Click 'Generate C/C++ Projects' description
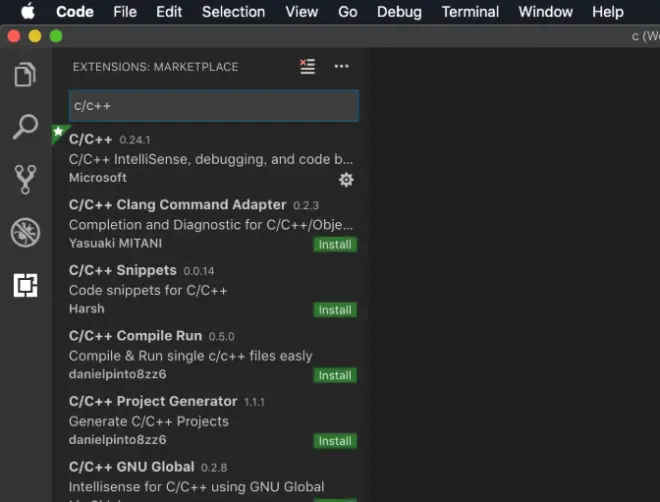 click(x=149, y=421)
